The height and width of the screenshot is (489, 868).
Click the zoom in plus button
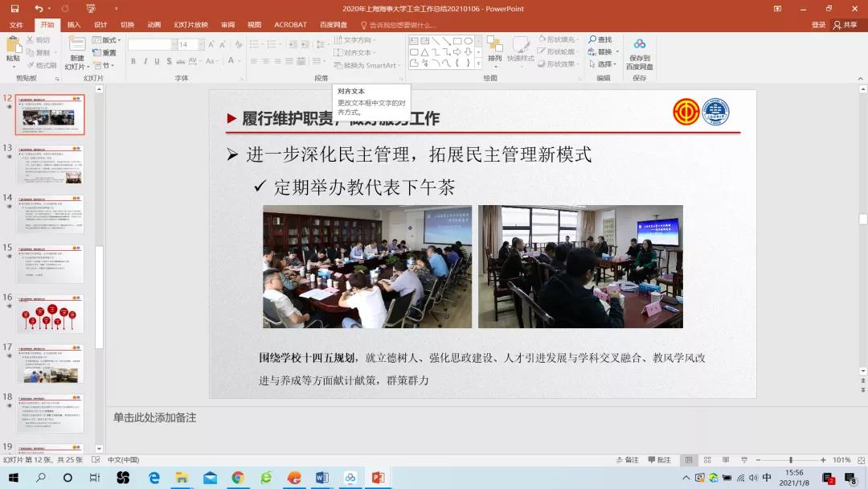pos(823,460)
